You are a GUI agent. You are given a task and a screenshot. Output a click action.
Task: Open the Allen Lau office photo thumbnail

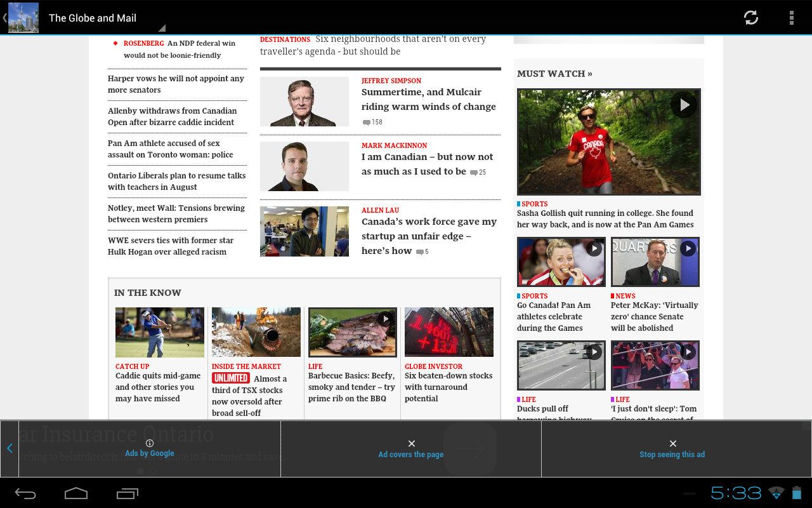[304, 231]
